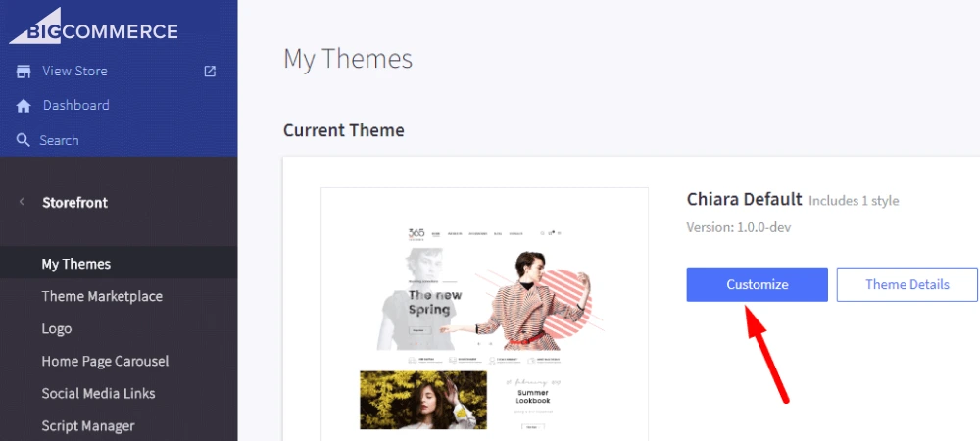Go to Dashboard

(x=76, y=106)
